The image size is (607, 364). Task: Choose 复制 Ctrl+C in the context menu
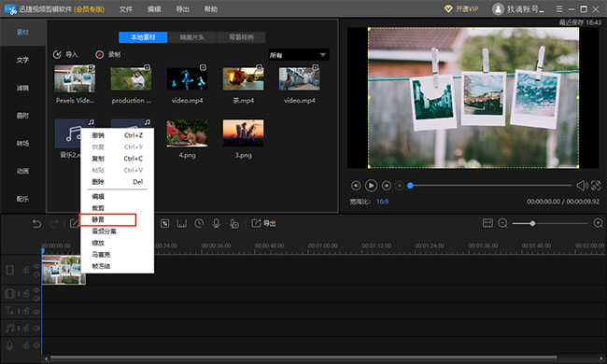tap(118, 159)
